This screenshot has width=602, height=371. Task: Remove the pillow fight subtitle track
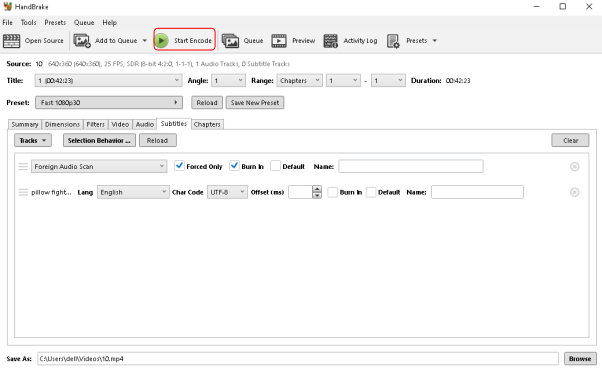point(574,192)
